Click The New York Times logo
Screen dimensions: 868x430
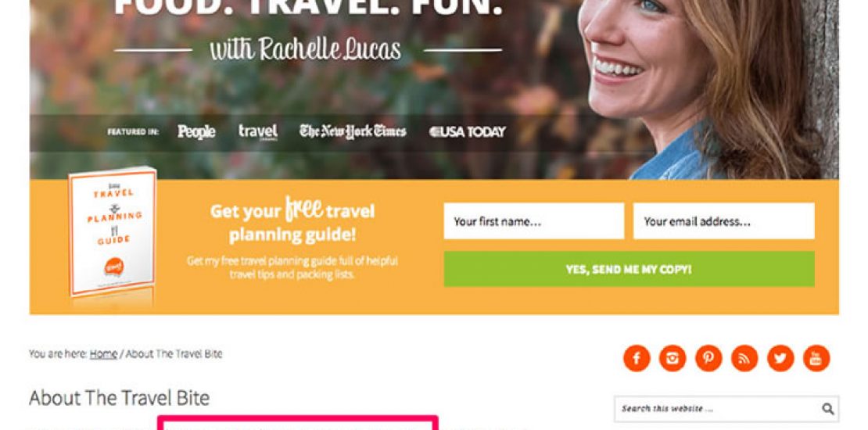(353, 131)
